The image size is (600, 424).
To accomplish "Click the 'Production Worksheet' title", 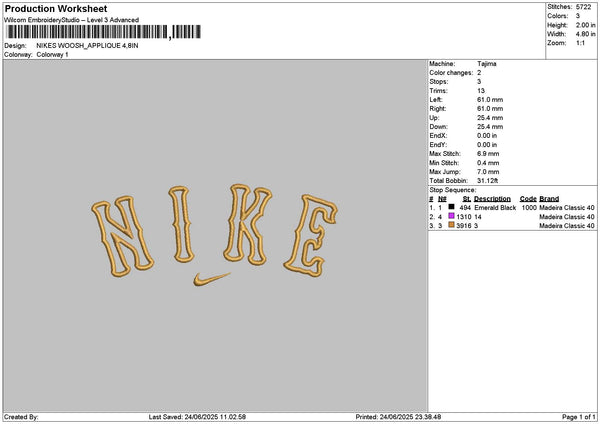I will click(x=56, y=8).
